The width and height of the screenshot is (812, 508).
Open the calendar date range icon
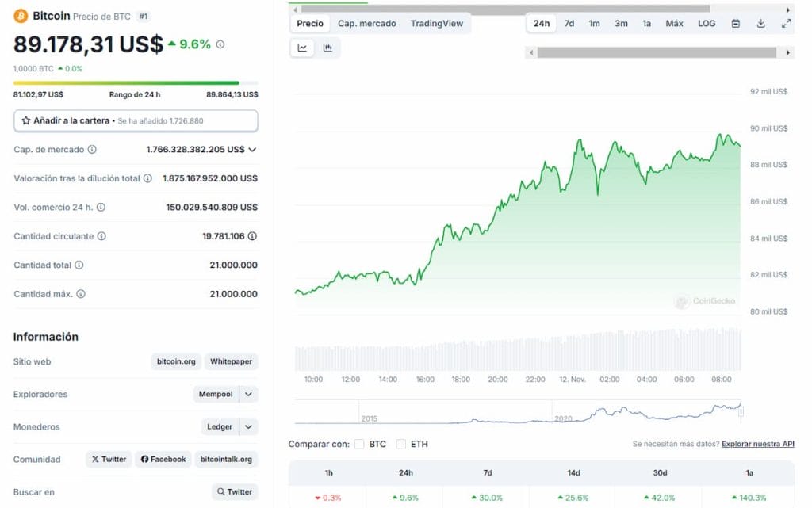click(735, 24)
